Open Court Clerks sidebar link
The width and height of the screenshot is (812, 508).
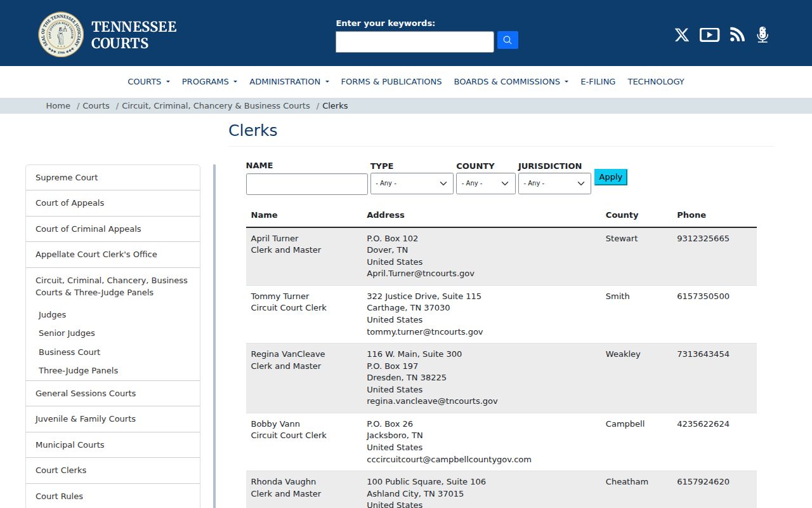[113, 471]
